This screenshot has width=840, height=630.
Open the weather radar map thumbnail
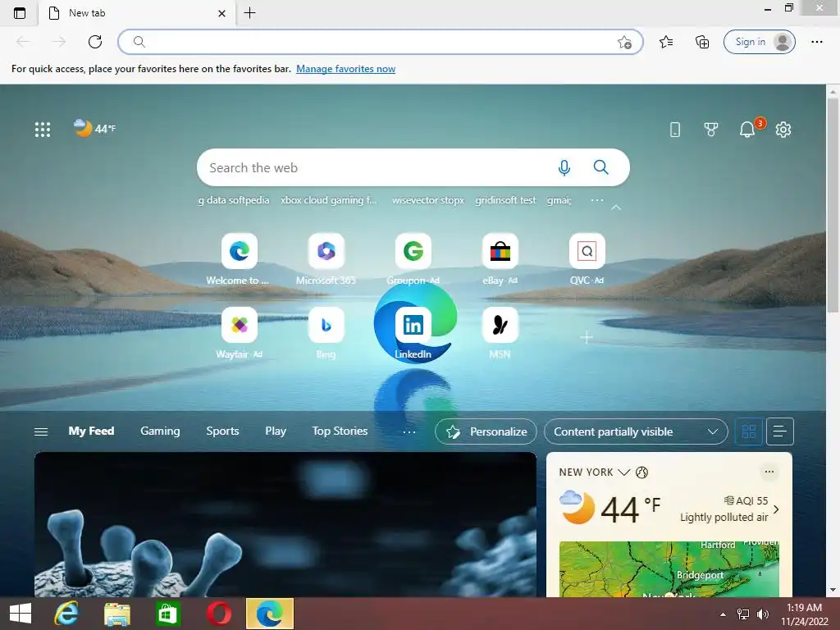[x=669, y=569]
